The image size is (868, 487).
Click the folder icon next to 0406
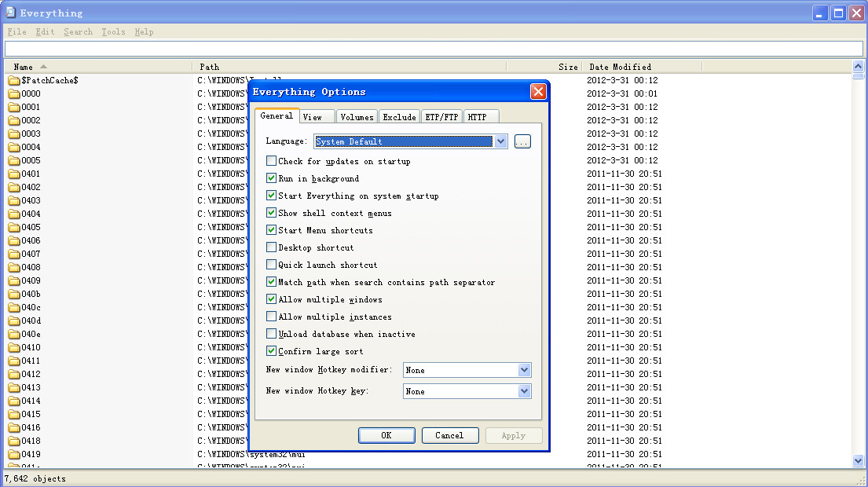click(x=14, y=240)
